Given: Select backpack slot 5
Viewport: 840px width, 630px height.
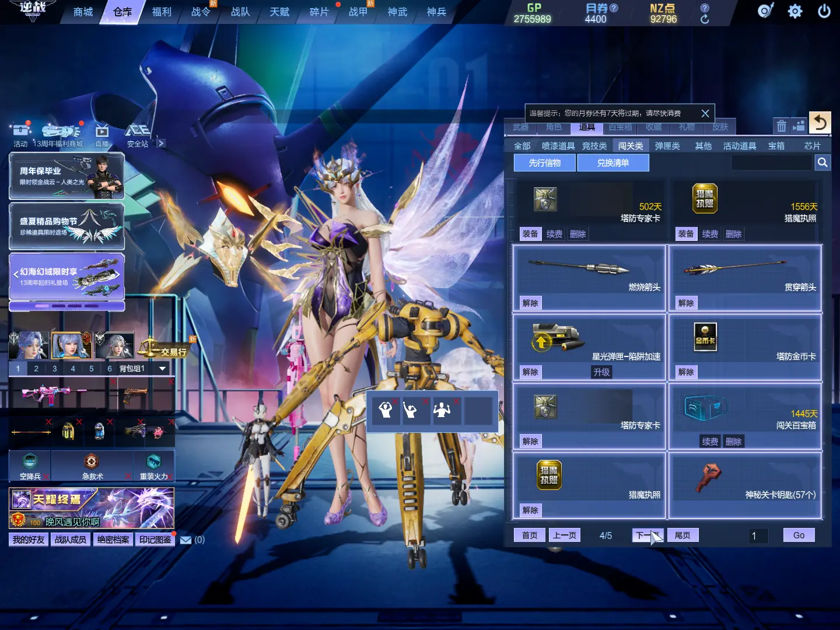Looking at the screenshot, I should pyautogui.click(x=92, y=369).
